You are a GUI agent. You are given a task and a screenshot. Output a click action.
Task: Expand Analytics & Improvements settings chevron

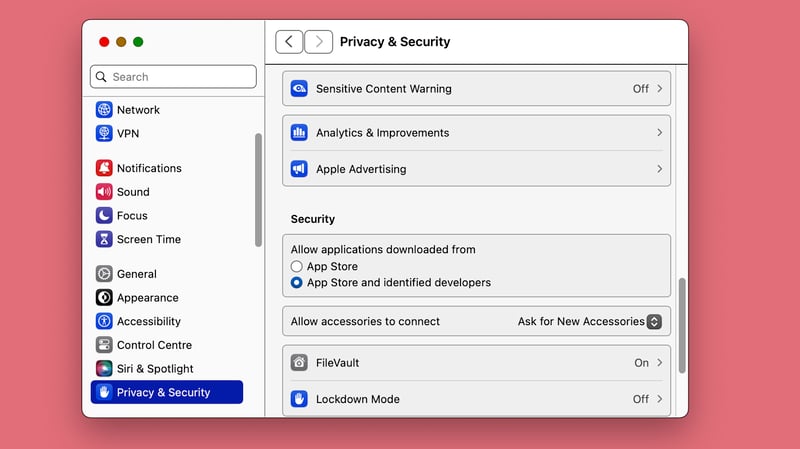coord(659,133)
